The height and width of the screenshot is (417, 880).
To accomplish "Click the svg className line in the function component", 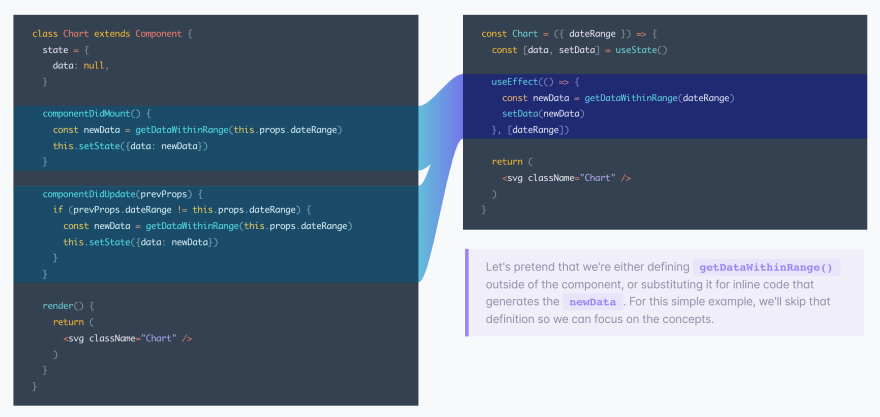I will click(567, 178).
